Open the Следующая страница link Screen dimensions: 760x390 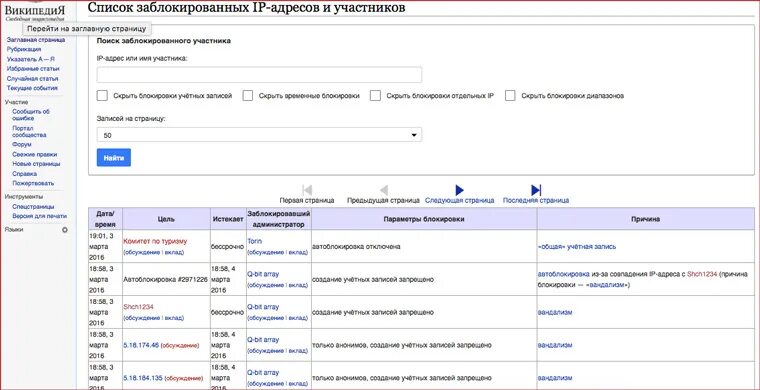[x=459, y=200]
